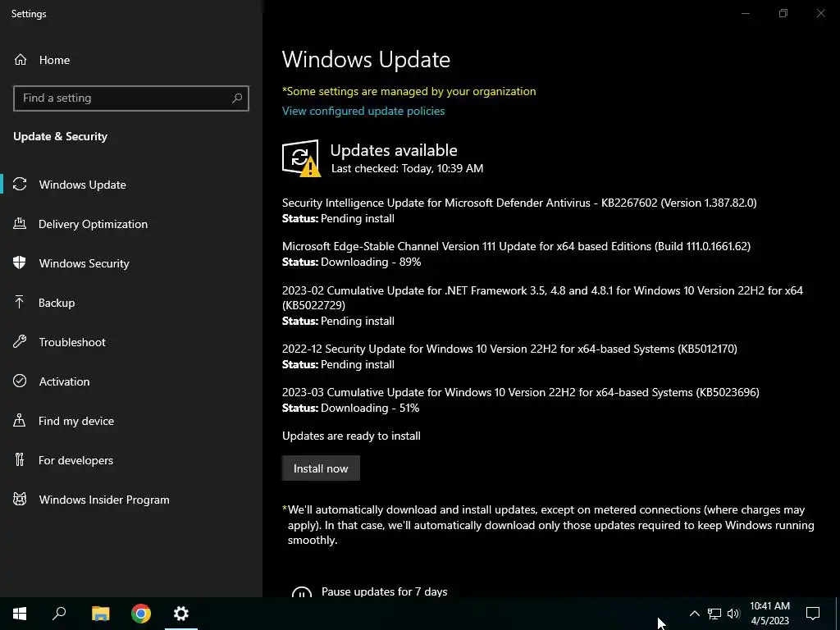Click the Find my device person icon

pos(20,421)
